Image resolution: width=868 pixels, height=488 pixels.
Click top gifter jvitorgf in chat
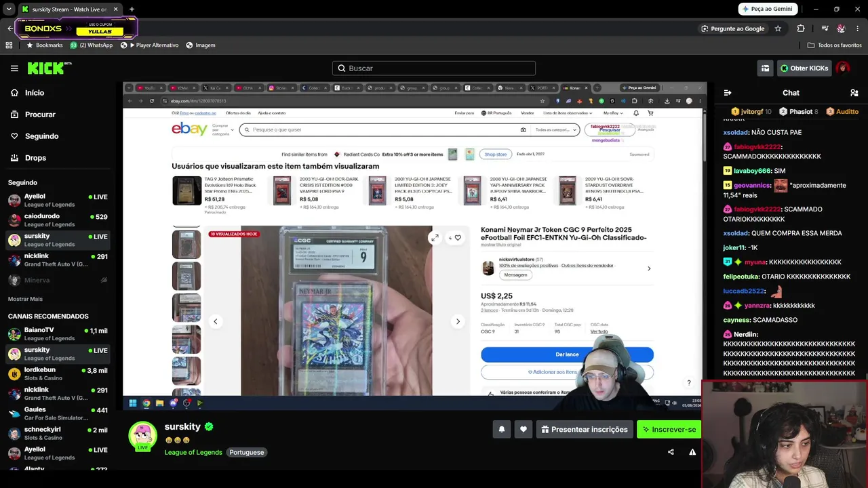(x=751, y=111)
